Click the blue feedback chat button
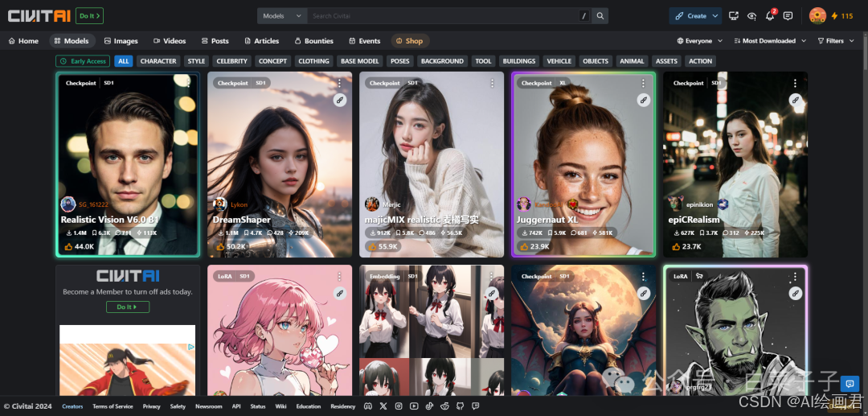 tap(850, 383)
